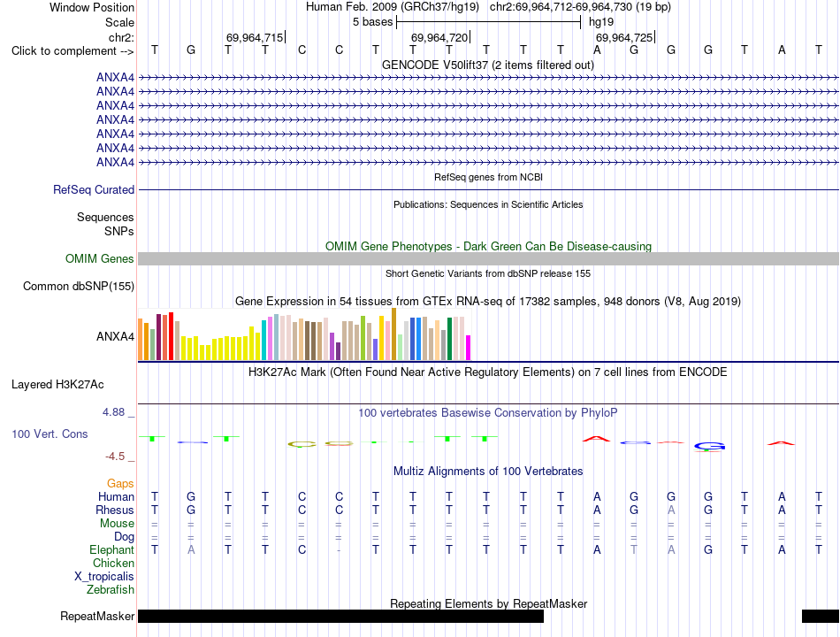Click the SNPs subtrack label
Viewport: 840px width, 637px height.
(x=119, y=231)
